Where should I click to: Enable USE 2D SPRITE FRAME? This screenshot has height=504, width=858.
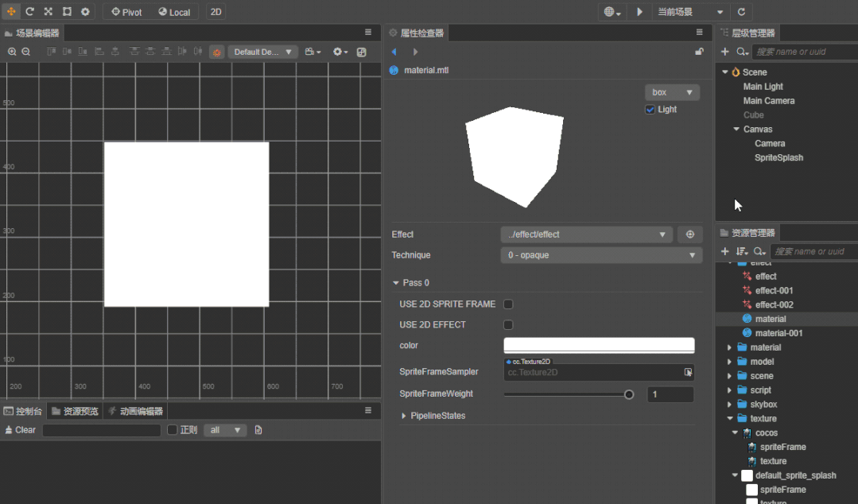[x=507, y=304]
